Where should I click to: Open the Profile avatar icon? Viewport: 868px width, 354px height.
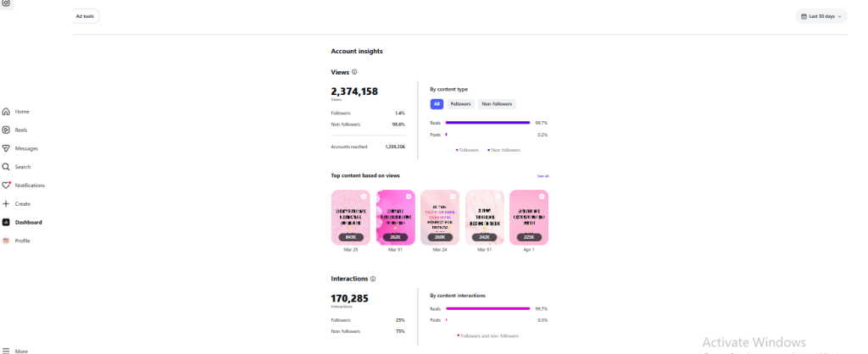pos(6,241)
